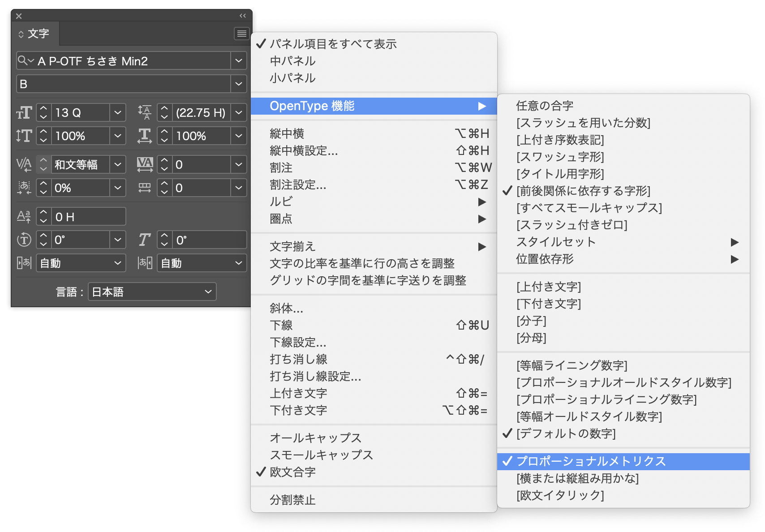Open the 和文等幅 kerning dropdown

coord(118,165)
